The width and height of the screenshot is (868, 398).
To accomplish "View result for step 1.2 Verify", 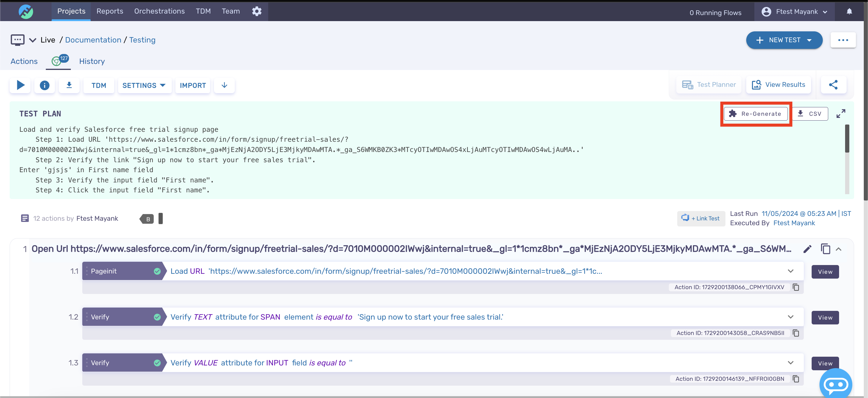I will click(825, 317).
